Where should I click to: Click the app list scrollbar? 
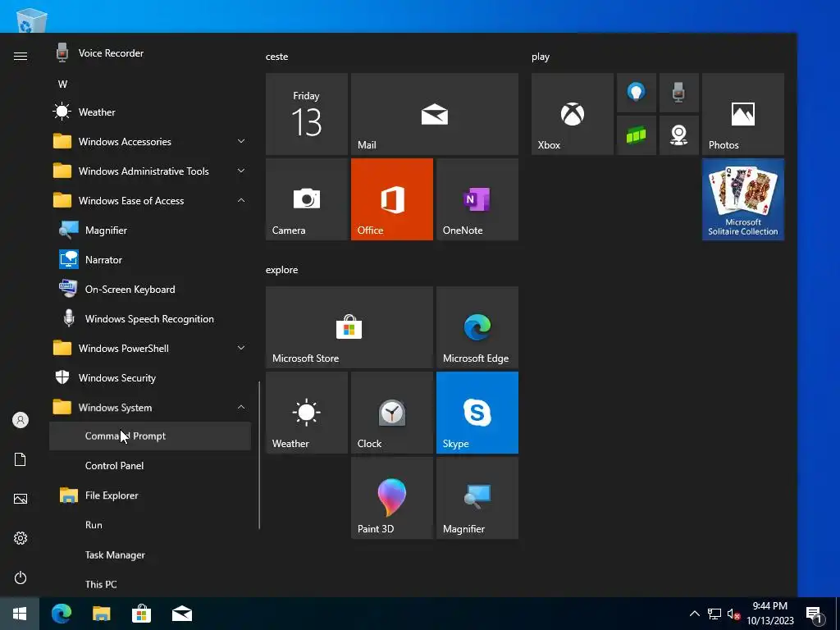[x=259, y=455]
